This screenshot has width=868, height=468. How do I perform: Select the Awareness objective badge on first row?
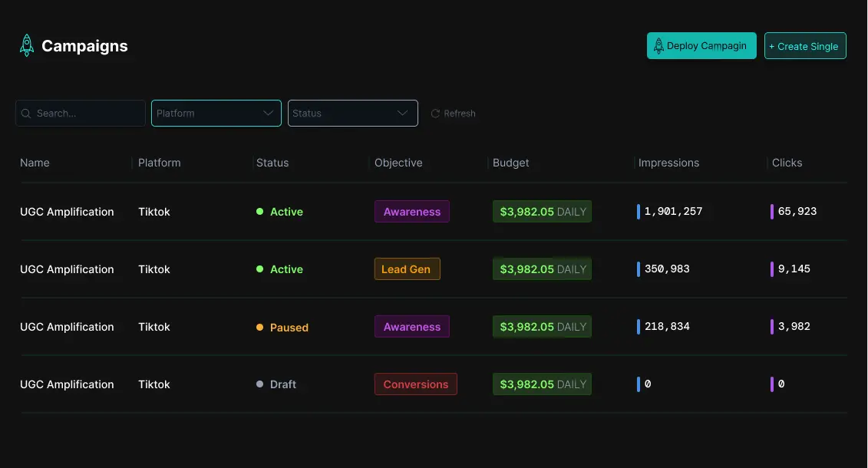(x=412, y=211)
